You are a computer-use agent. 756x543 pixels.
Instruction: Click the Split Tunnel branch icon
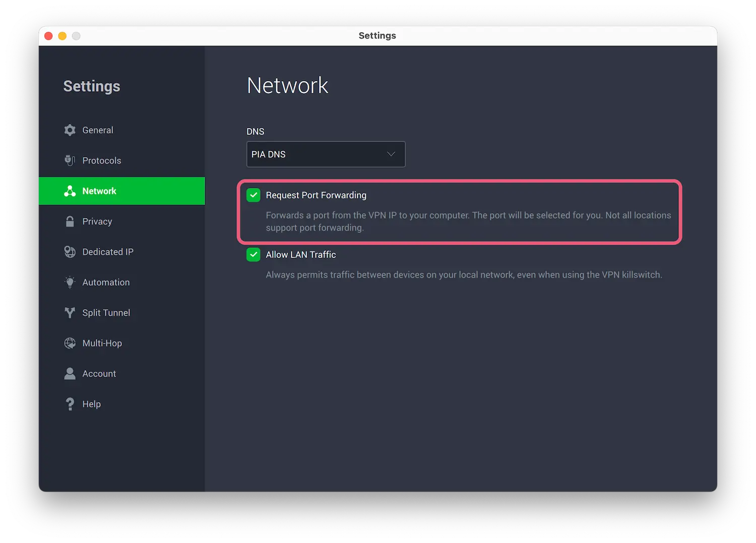[70, 313]
